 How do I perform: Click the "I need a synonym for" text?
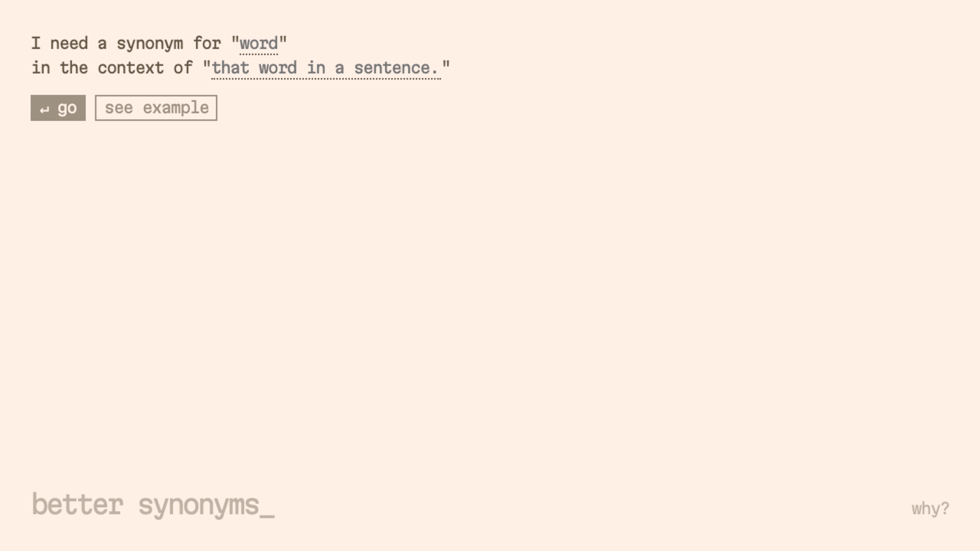click(126, 43)
